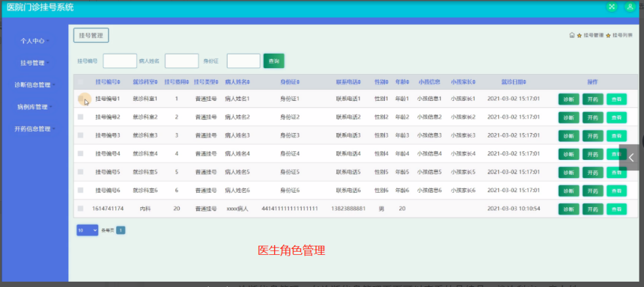
Task: Click 开药 for 挂号编号1 row
Action: coord(593,99)
